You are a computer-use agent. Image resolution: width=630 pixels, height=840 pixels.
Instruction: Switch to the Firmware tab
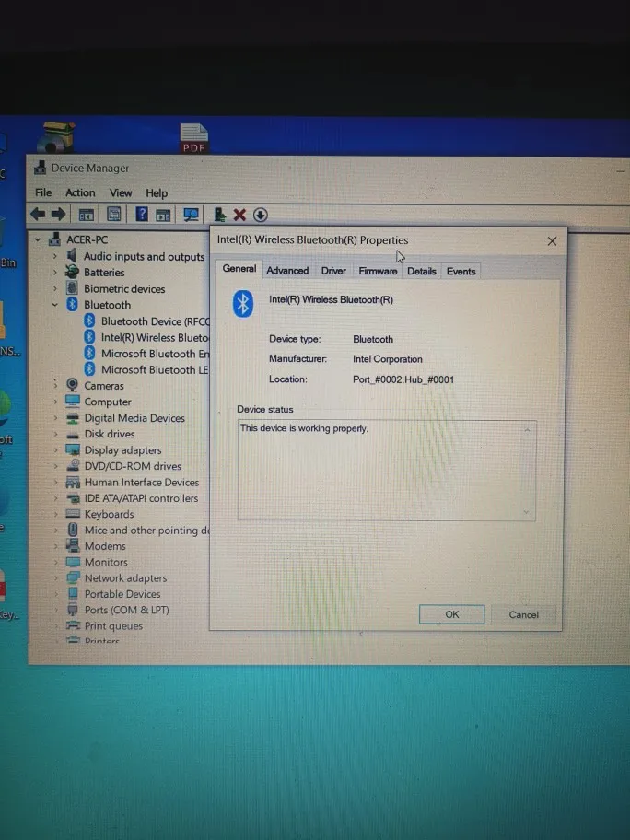[x=378, y=271]
